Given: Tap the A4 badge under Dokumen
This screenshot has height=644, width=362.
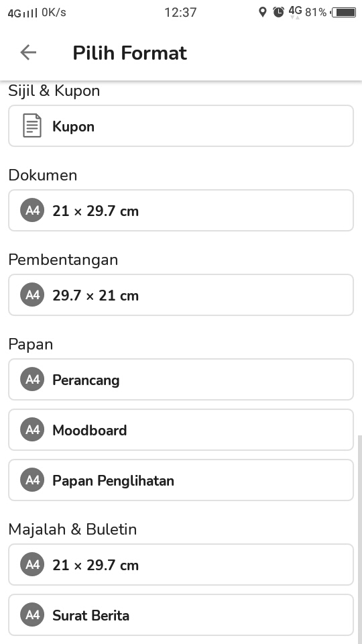Looking at the screenshot, I should (32, 210).
